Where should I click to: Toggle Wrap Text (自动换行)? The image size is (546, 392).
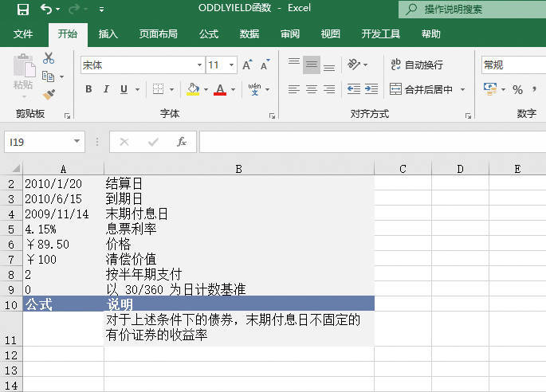pos(416,65)
